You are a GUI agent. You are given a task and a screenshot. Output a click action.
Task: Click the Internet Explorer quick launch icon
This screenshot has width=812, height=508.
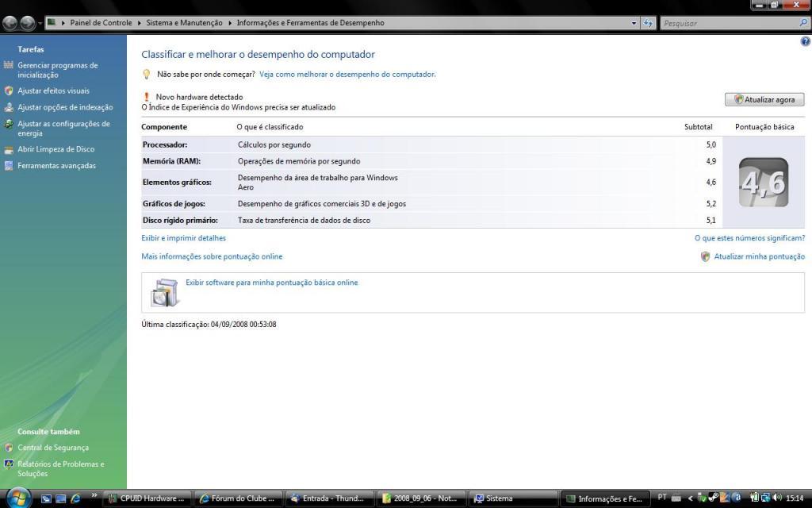point(75,498)
